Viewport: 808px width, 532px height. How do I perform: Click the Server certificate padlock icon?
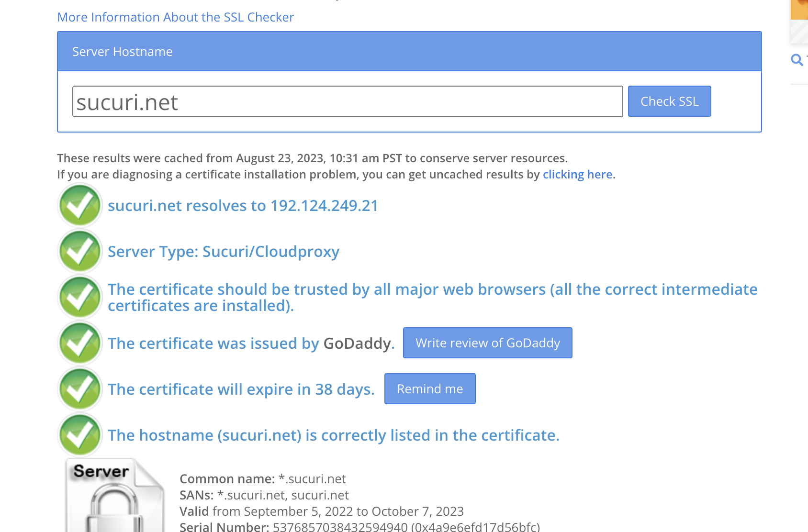[115, 496]
